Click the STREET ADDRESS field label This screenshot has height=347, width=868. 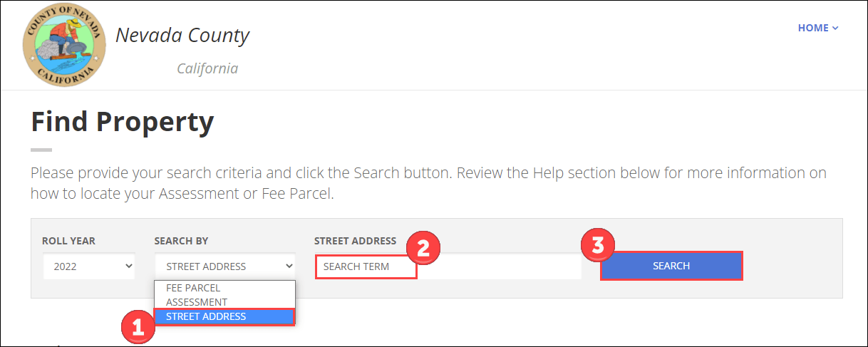click(355, 241)
